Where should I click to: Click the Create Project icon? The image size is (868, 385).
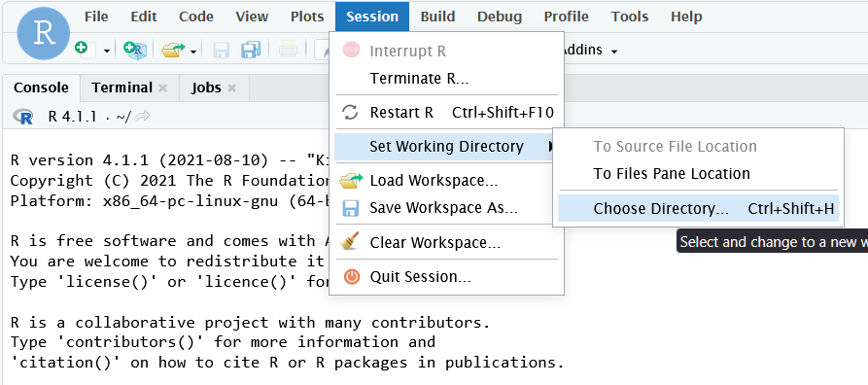[134, 50]
